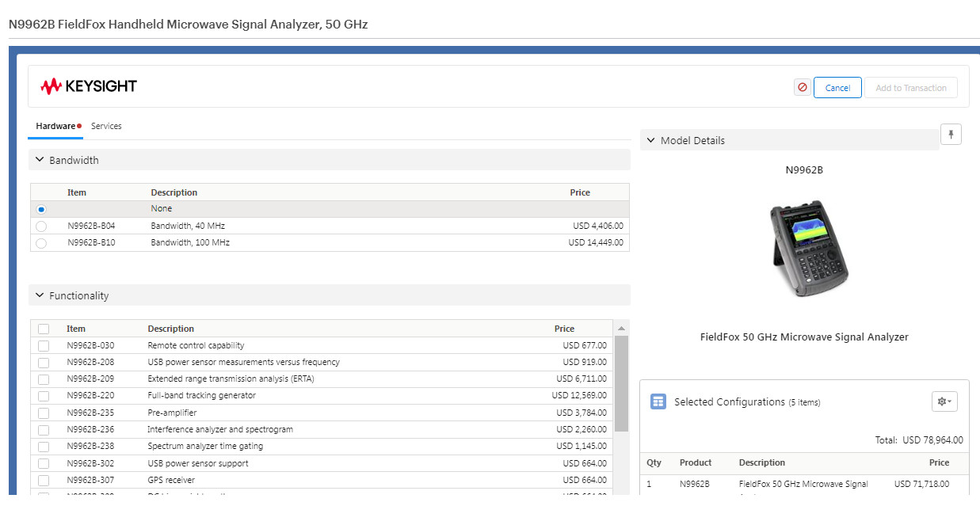
Task: Click the FieldFox 50 GHz Microwave Signal Analyzer caption
Action: tap(804, 337)
